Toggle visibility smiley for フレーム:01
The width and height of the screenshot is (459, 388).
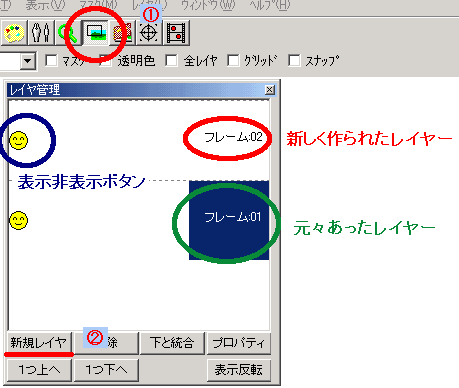tap(18, 220)
